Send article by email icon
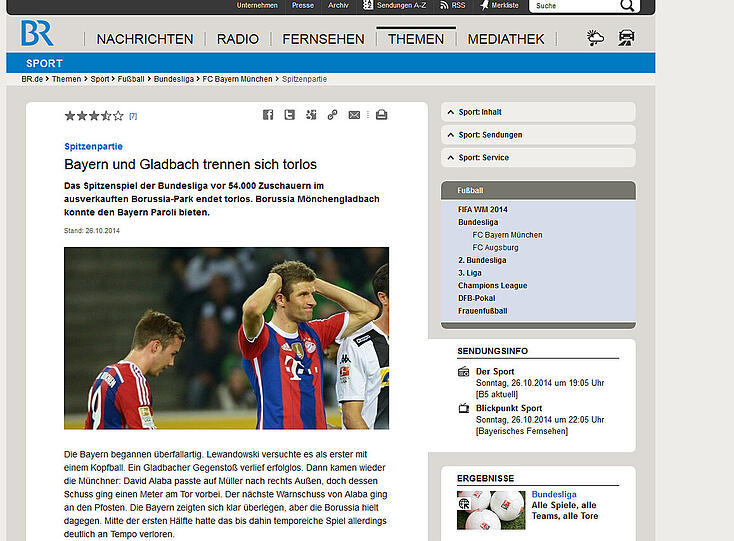Screen dimensions: 734x541 [x=354, y=115]
